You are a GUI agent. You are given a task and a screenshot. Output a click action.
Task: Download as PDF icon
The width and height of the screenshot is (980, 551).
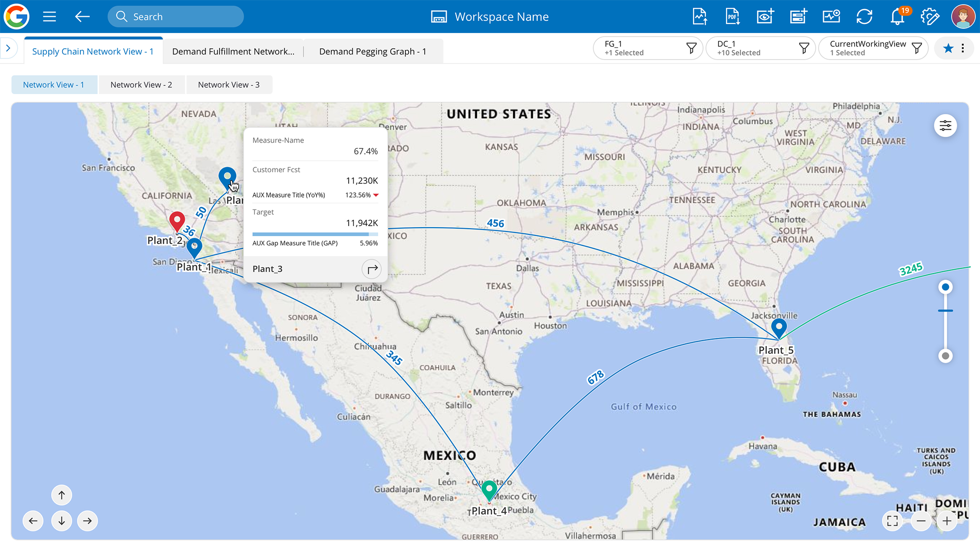(733, 17)
